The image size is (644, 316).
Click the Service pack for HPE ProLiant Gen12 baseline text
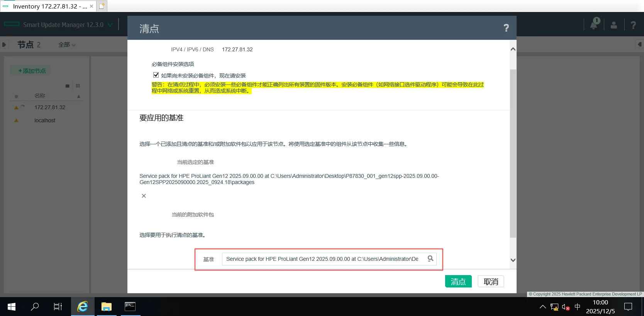point(289,179)
